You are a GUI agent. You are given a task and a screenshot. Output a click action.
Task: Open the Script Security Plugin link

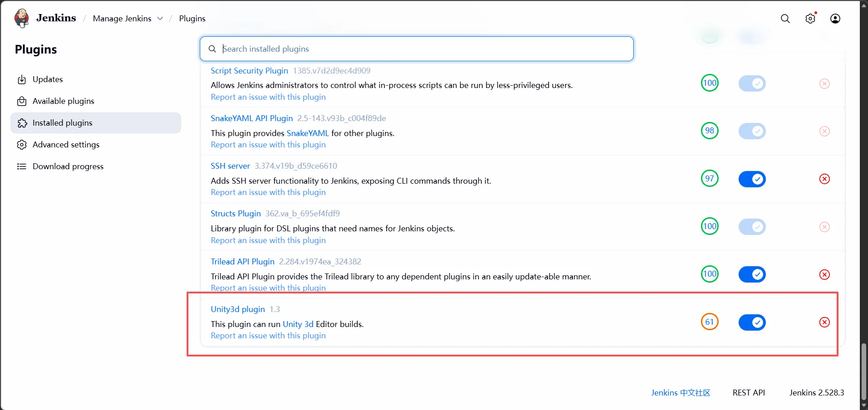point(249,71)
